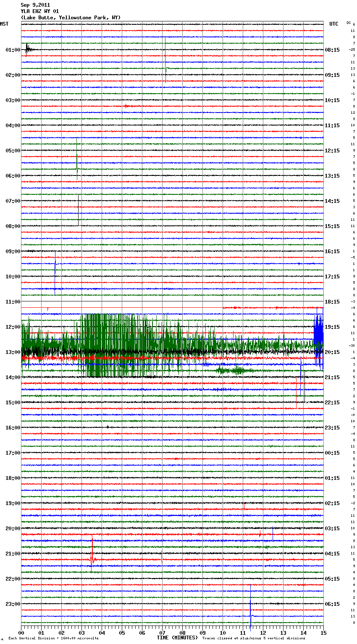Select the '15:00' MST time label
The width and height of the screenshot is (357, 644).
click(13, 403)
